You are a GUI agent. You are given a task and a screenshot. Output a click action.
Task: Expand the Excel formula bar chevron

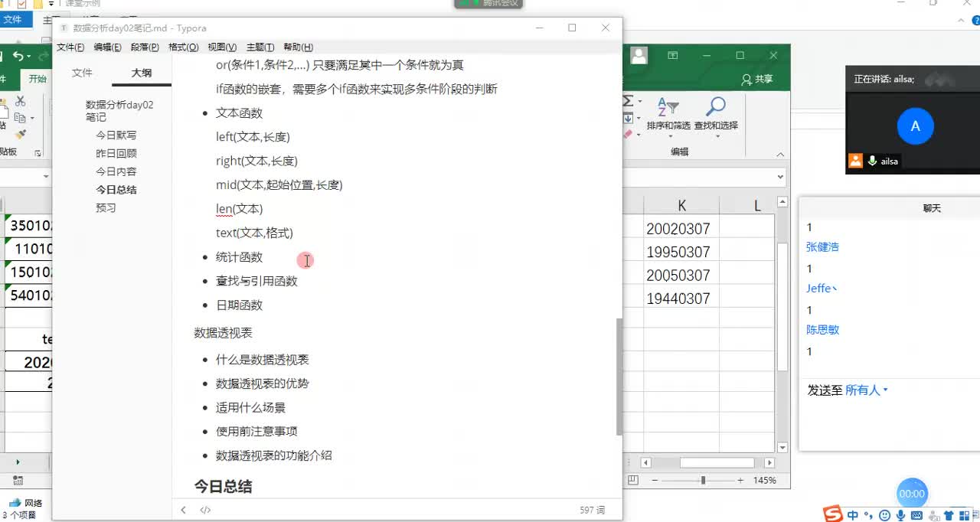coord(780,177)
